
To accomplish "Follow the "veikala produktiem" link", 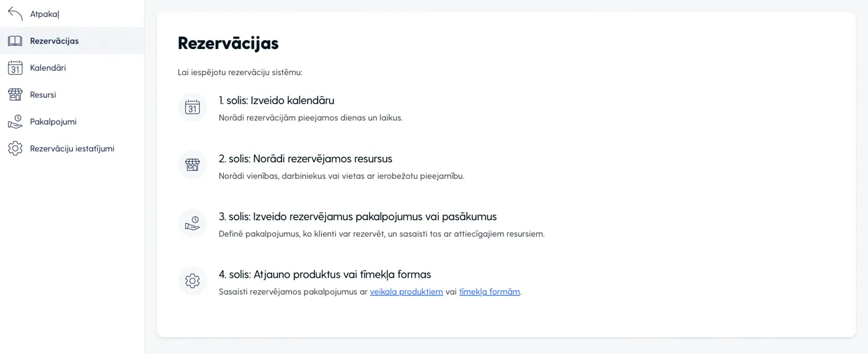I will pyautogui.click(x=406, y=291).
